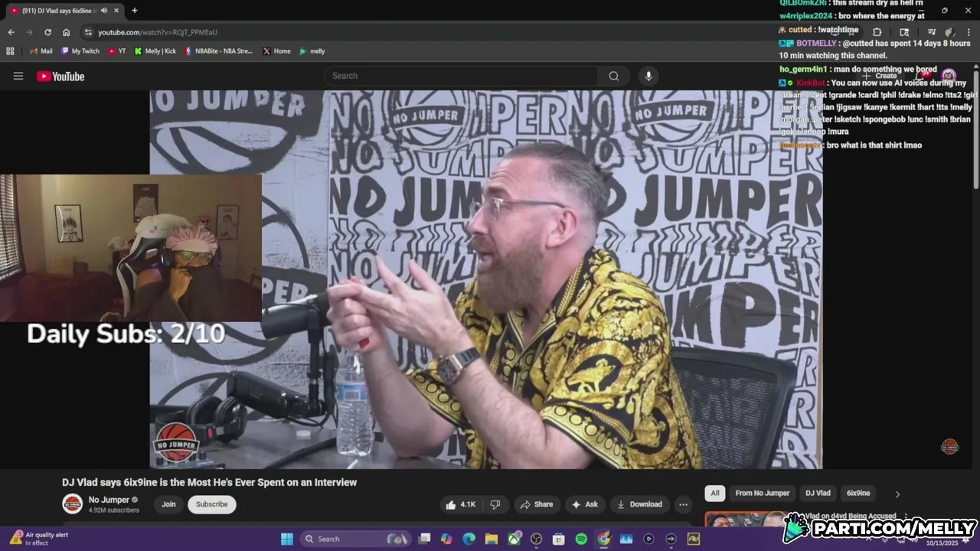Viewport: 980px width, 551px height.
Task: Click the page vertical scrollbar
Action: [975, 130]
